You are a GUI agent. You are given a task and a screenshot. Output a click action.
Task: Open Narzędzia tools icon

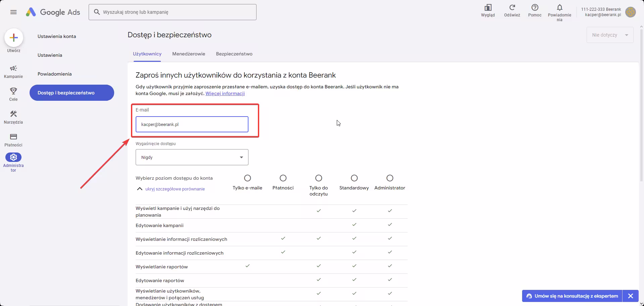tap(13, 114)
